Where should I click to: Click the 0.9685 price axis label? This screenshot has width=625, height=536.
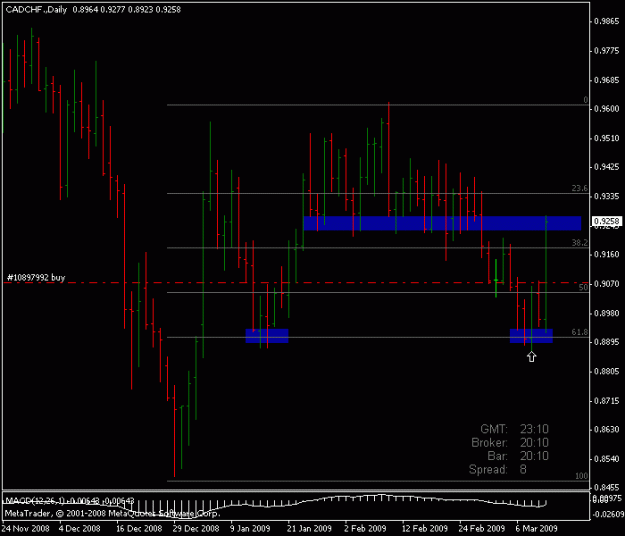pos(607,80)
